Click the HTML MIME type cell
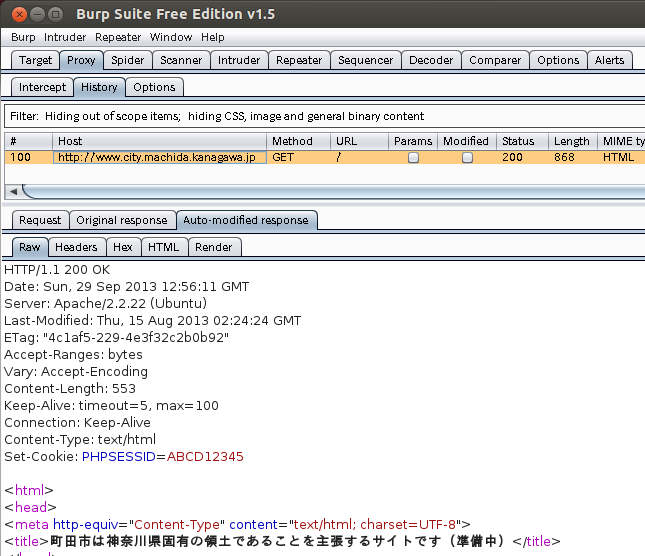Viewport: 645px width, 556px height. click(621, 157)
